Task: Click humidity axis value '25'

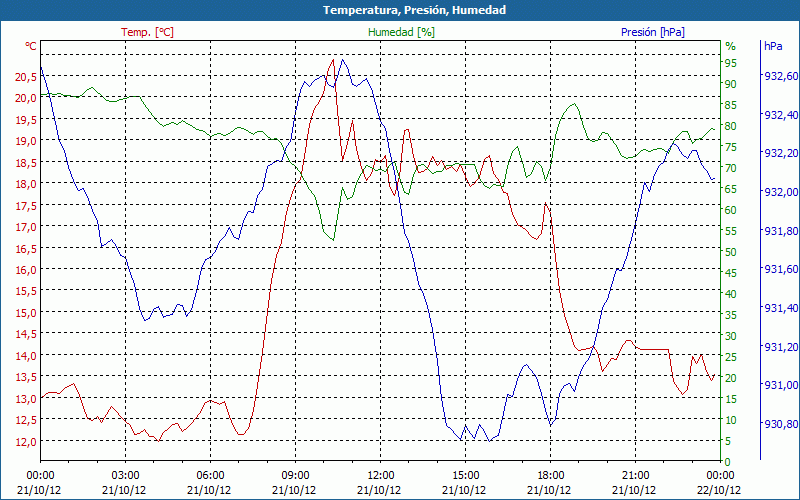Action: [730, 357]
